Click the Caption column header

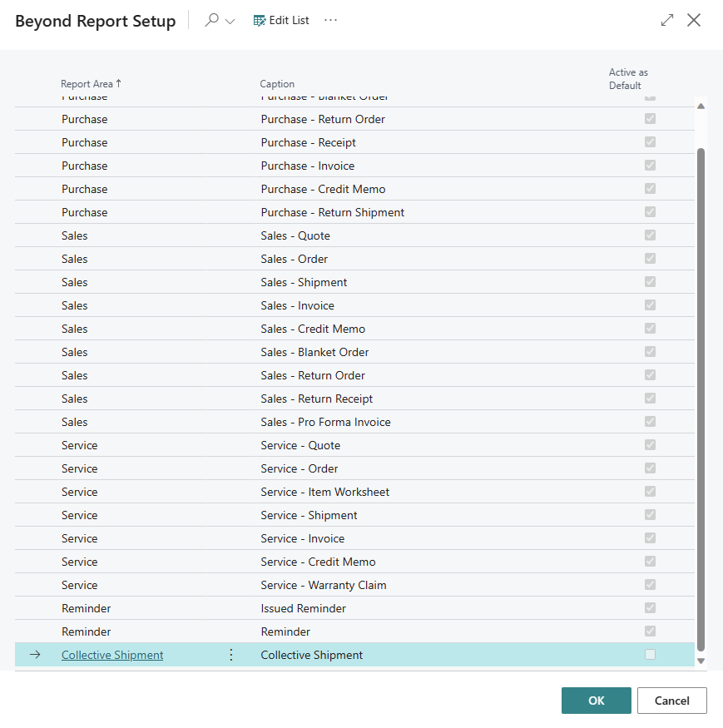click(277, 84)
